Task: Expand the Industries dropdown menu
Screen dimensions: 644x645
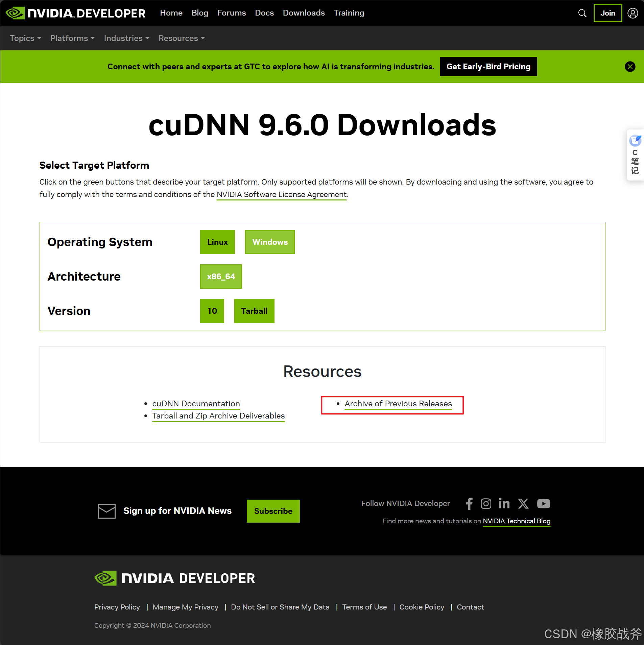Action: coord(126,38)
